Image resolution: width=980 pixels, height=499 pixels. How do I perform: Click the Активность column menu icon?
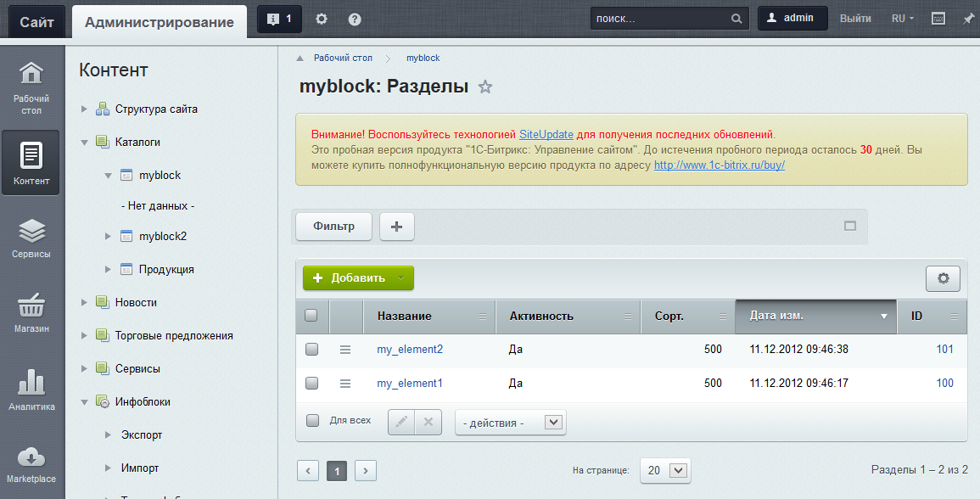[628, 317]
